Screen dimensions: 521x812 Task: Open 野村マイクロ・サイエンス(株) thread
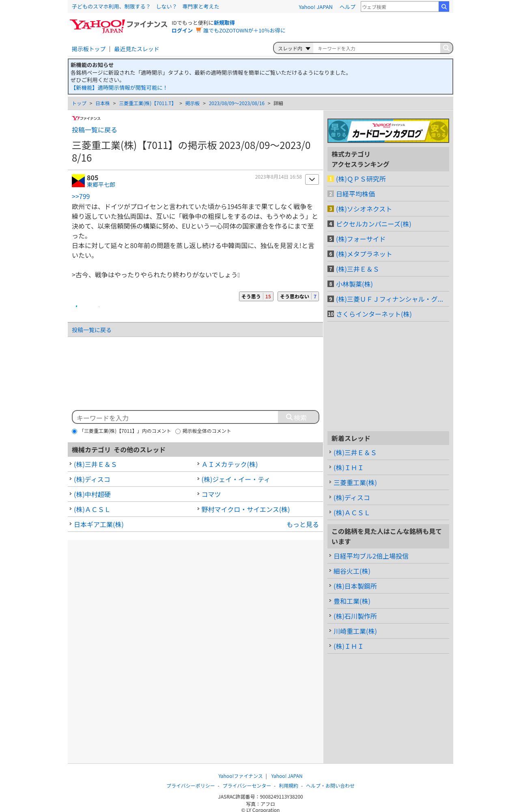(x=245, y=510)
